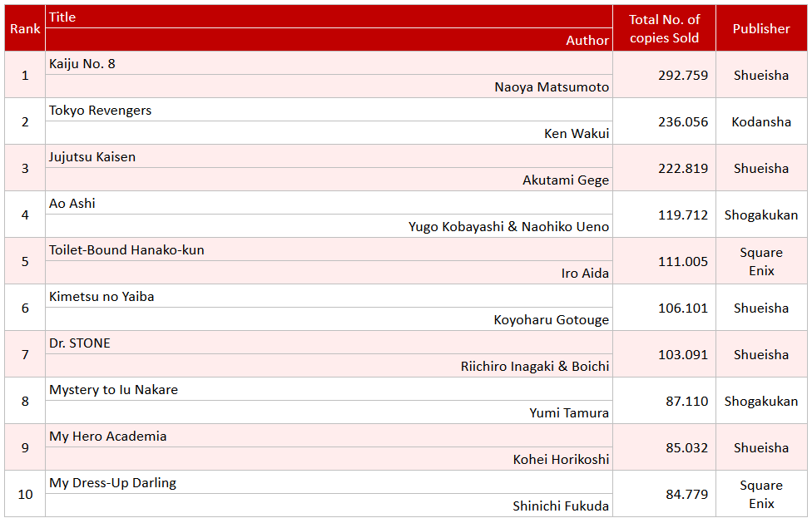Select the title Jujutsu Kaisen
The width and height of the screenshot is (812, 523).
click(x=92, y=157)
